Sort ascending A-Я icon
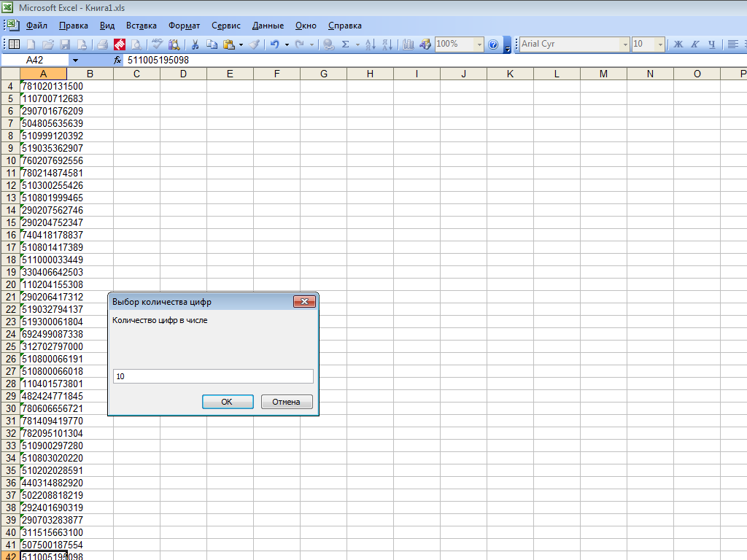Image resolution: width=747 pixels, height=560 pixels. click(370, 44)
